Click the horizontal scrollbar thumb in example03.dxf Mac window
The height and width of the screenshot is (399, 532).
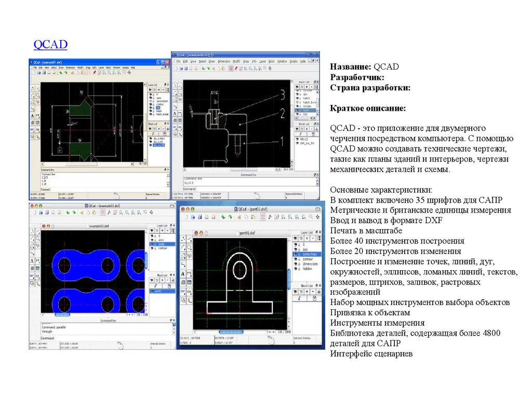click(x=62, y=314)
